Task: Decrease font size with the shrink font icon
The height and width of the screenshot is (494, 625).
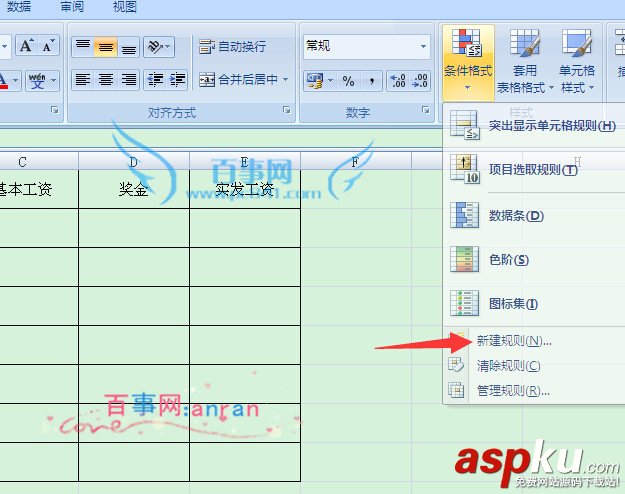Action: (49, 46)
